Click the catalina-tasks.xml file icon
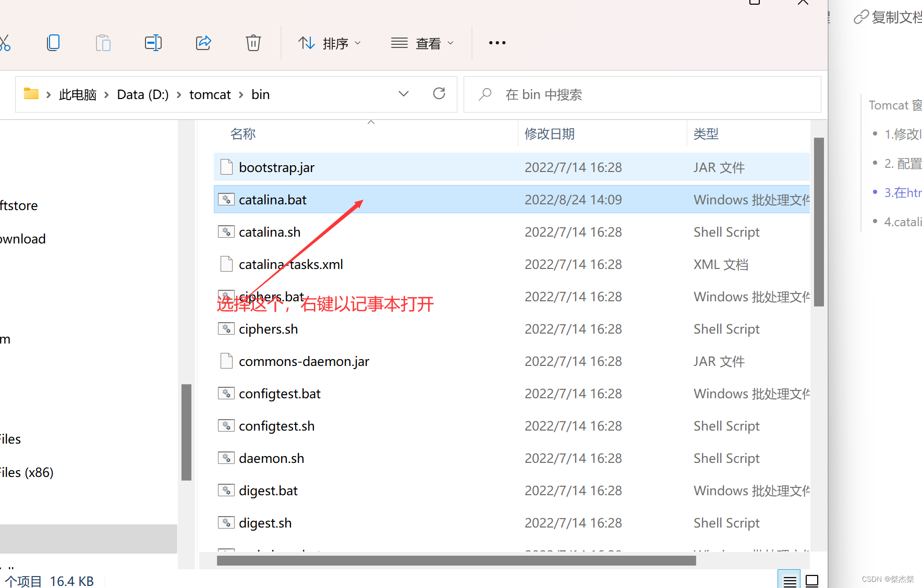The width and height of the screenshot is (922, 588). point(226,264)
